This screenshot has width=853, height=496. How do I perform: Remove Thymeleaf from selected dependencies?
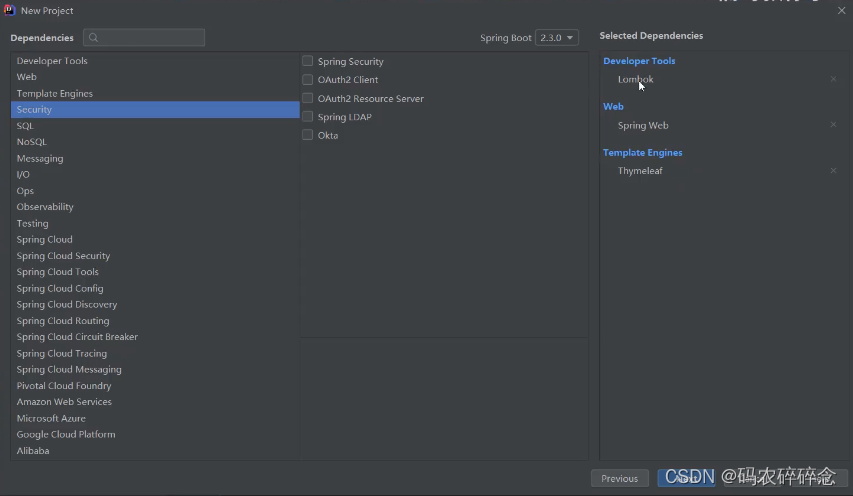tap(833, 170)
